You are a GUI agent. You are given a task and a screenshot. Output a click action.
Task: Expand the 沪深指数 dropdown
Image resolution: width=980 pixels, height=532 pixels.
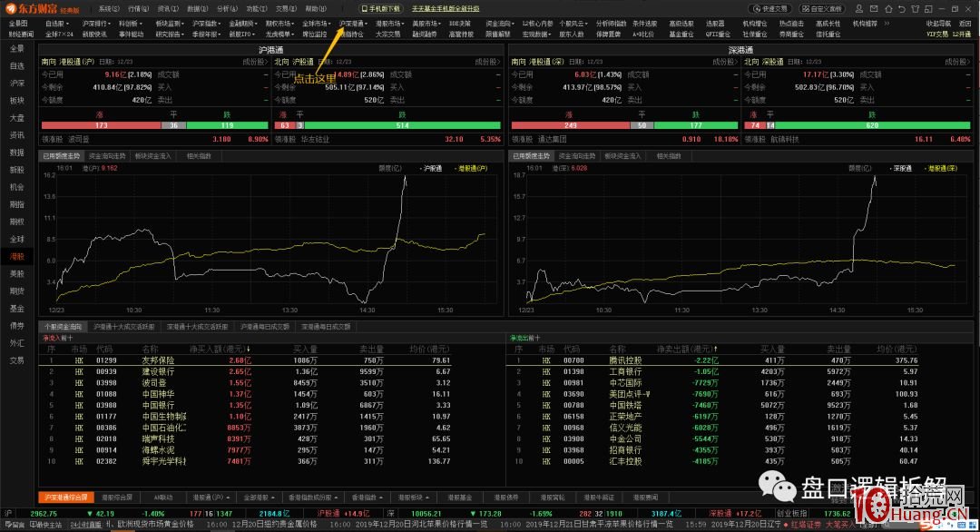coord(206,24)
